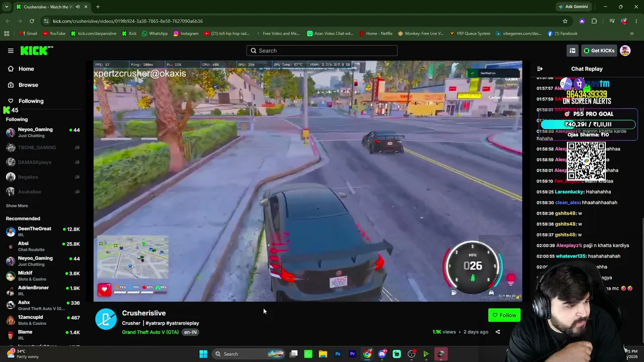The width and height of the screenshot is (644, 362).
Task: Open the Regaltos offline channel
Action: (x=43, y=177)
